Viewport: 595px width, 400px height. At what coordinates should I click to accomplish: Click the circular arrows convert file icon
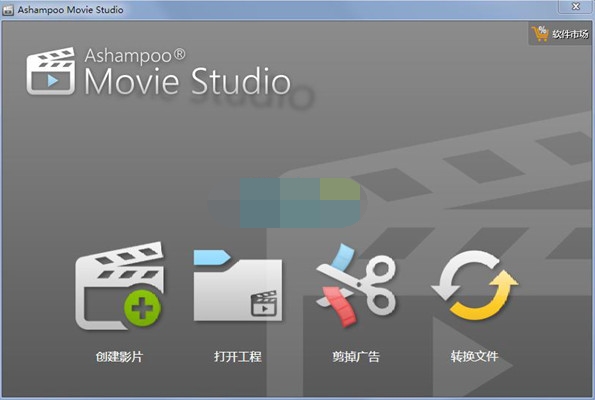coord(475,286)
